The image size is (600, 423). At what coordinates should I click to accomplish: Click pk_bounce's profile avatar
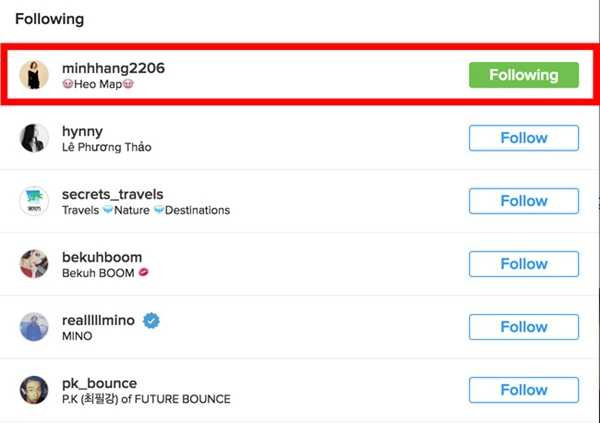point(34,390)
